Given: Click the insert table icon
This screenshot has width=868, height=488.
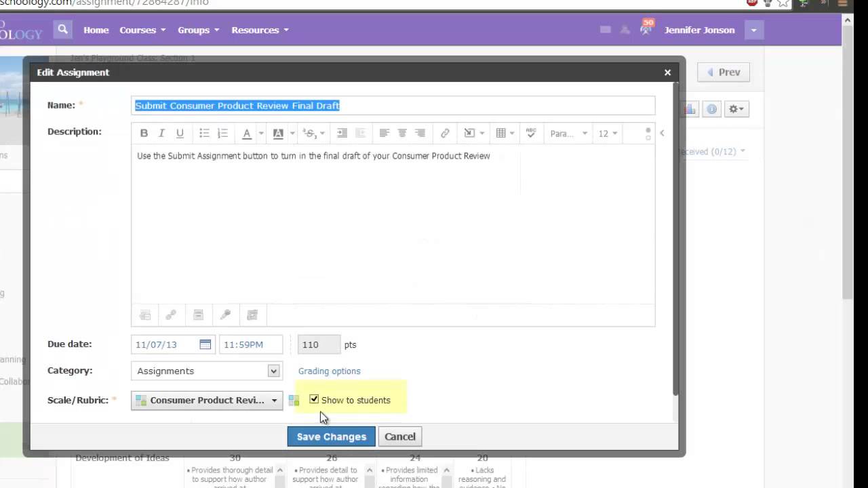Looking at the screenshot, I should 500,134.
